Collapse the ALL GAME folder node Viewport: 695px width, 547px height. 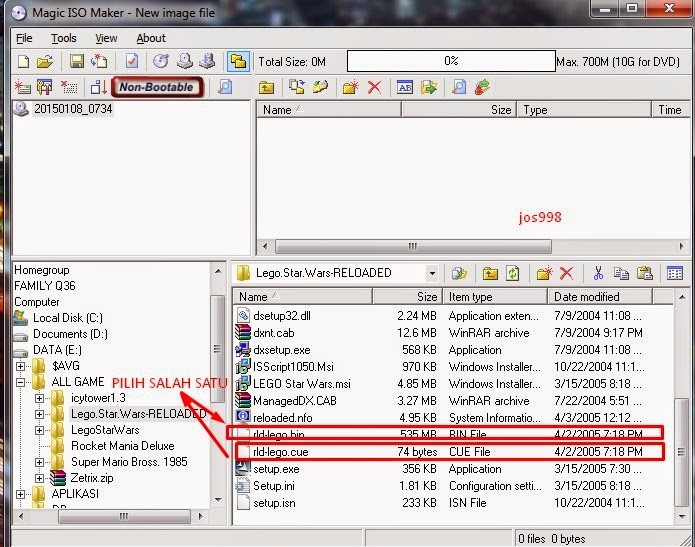(20, 382)
